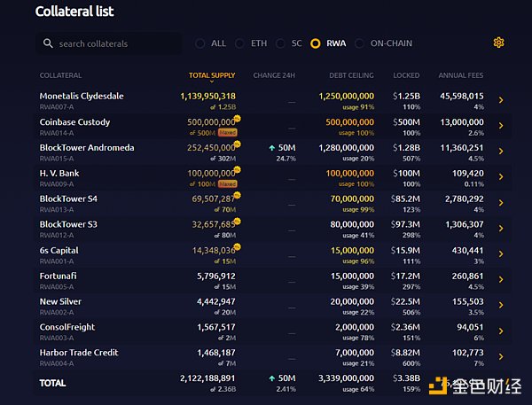
Task: Click the BlockTower Andromeda green up arrow
Action: coord(270,147)
